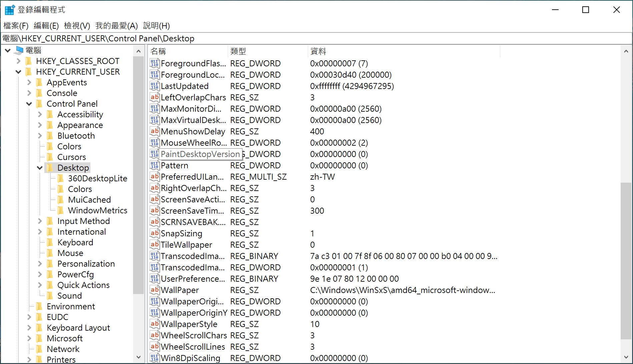This screenshot has width=633, height=364.
Task: Click the binary icon beside UserPreference value
Action: 154,279
